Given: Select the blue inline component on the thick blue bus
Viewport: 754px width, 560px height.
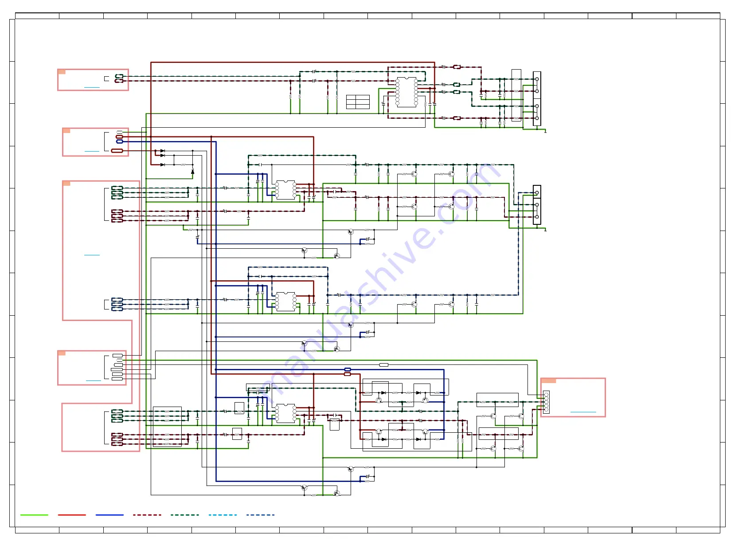Looking at the screenshot, I should click(348, 369).
